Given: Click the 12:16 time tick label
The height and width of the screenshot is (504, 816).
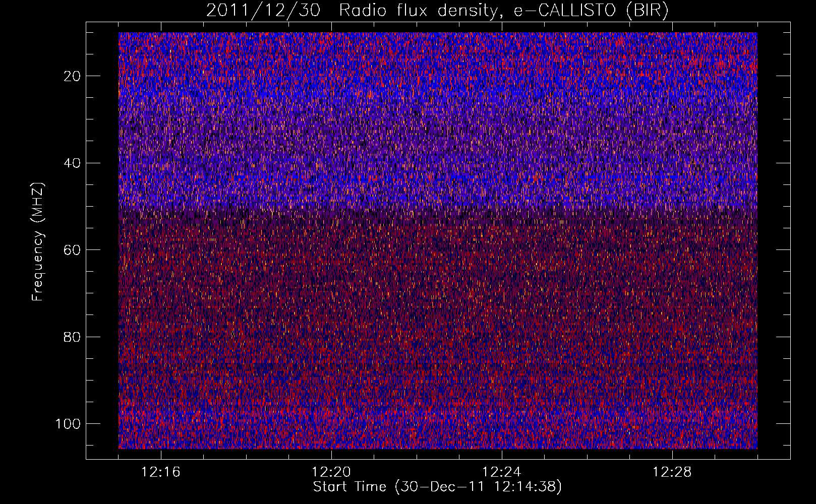Looking at the screenshot, I should 161,472.
